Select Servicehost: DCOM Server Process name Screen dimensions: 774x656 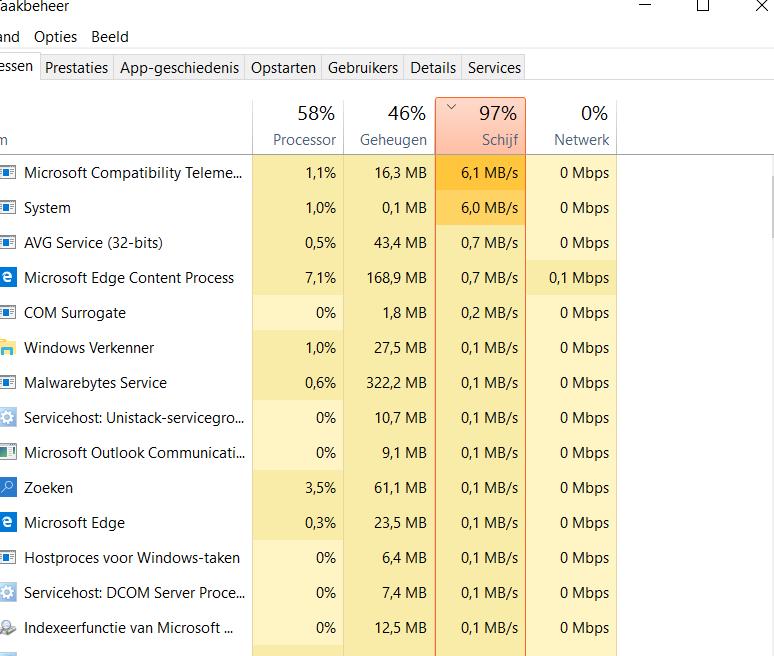click(135, 592)
